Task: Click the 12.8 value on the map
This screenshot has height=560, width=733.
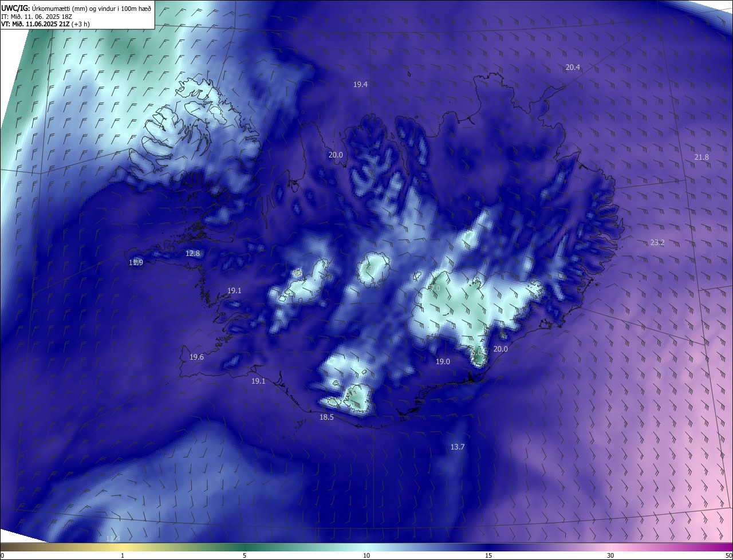Action: [193, 253]
